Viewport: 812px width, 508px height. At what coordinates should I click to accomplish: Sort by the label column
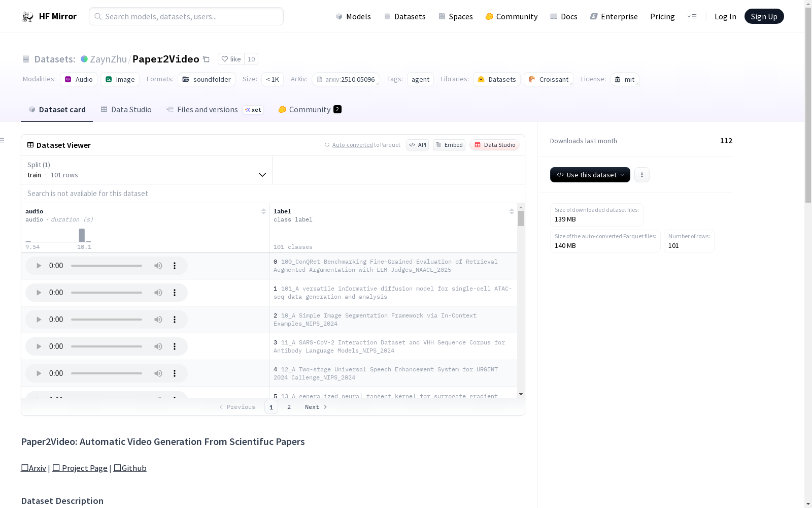512,211
